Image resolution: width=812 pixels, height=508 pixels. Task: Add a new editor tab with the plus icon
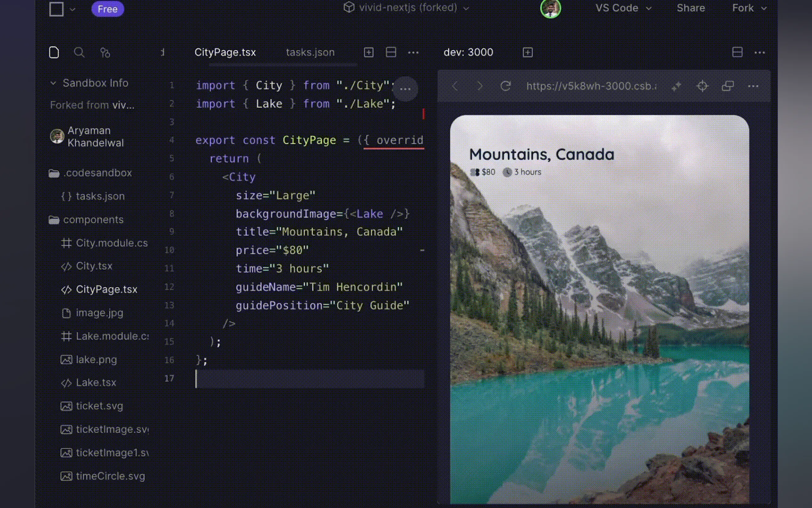click(369, 52)
